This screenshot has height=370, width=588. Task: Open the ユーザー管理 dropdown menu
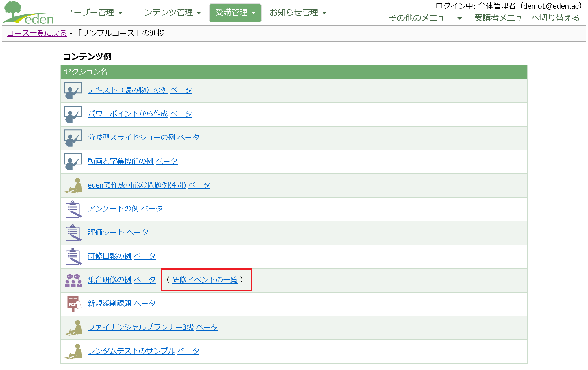point(94,12)
